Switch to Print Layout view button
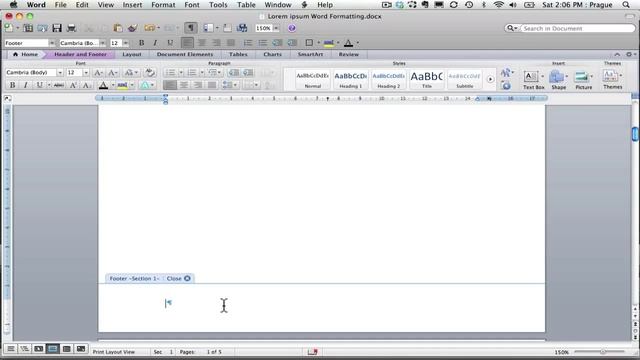Image resolution: width=640 pixels, height=360 pixels. (x=53, y=349)
